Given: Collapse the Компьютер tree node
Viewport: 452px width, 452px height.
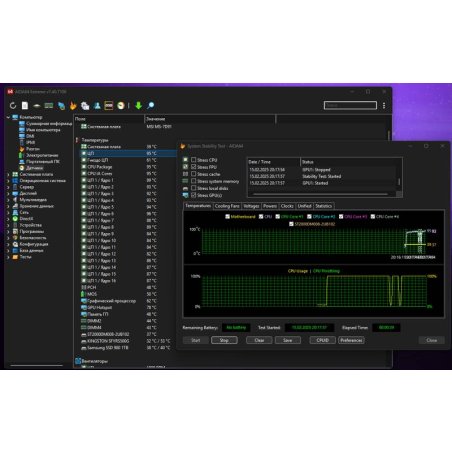Looking at the screenshot, I should pos(8,117).
